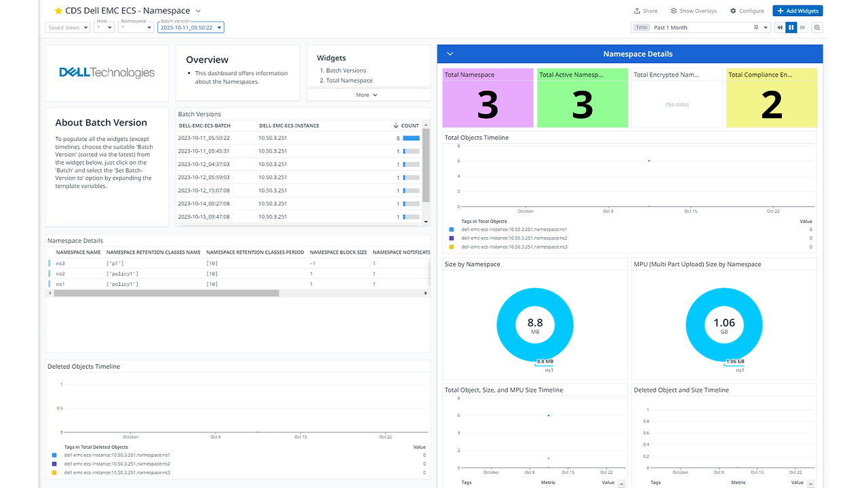Sort Batch Versions by COUNT column
Screen dimensions: 868x488
[406, 125]
